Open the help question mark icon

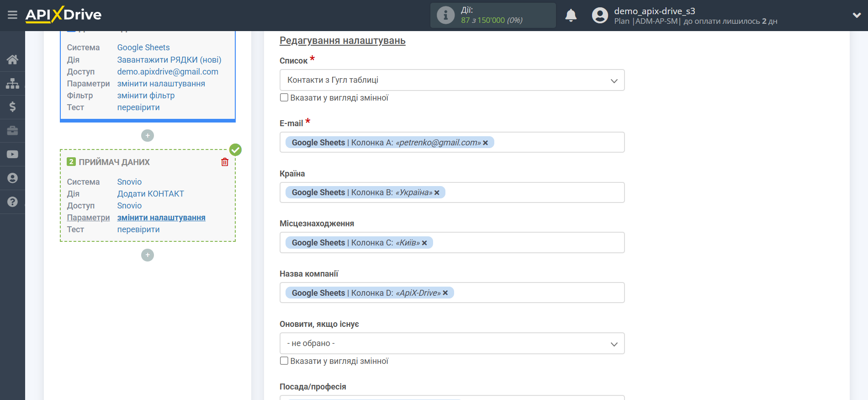12,202
